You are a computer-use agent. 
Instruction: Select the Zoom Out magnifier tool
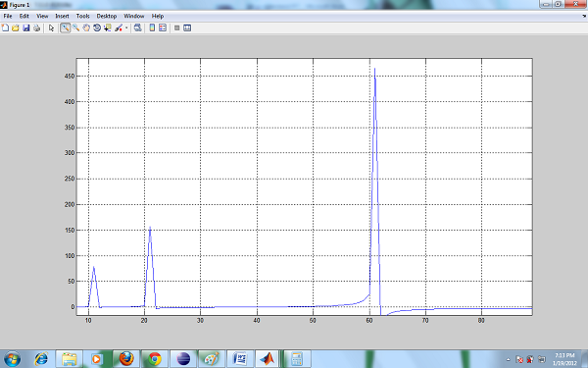[75, 27]
